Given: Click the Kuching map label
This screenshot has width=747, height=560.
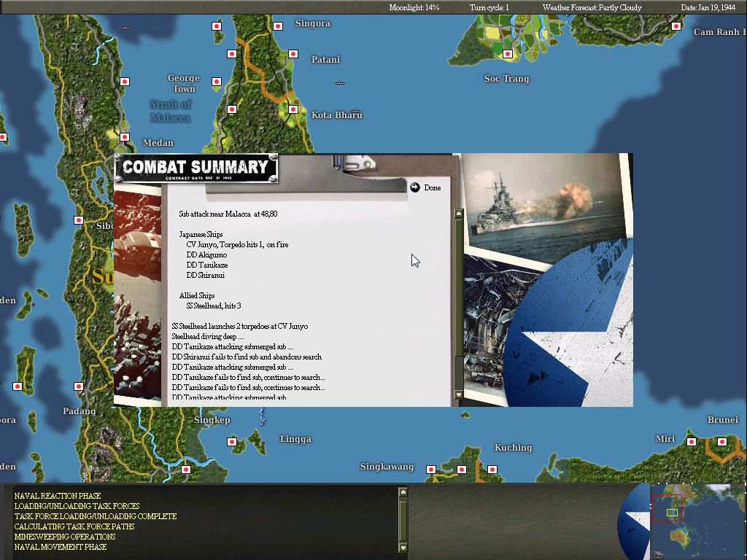Looking at the screenshot, I should (513, 448).
